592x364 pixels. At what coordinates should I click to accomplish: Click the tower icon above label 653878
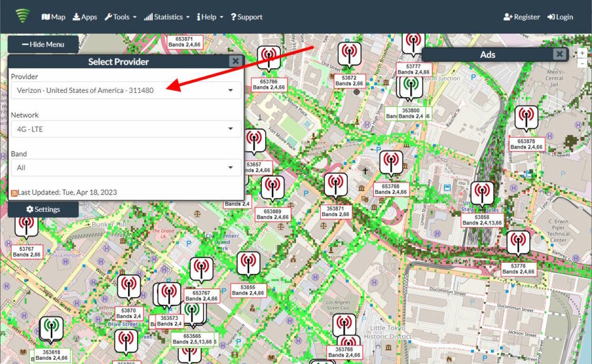[x=526, y=118]
